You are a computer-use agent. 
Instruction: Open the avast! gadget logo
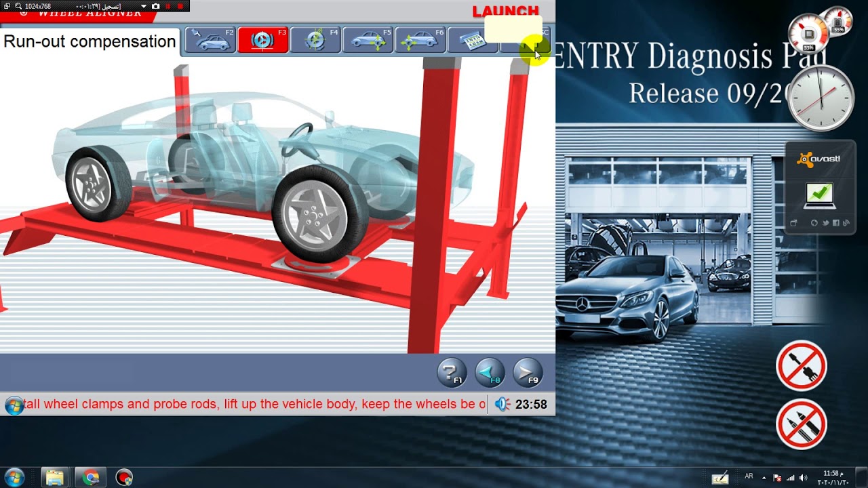(820, 159)
